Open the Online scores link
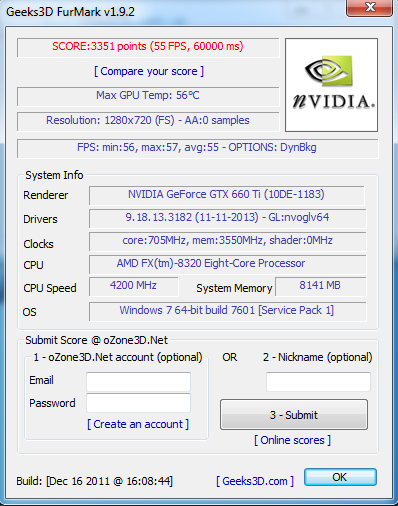398x506 pixels. click(293, 440)
